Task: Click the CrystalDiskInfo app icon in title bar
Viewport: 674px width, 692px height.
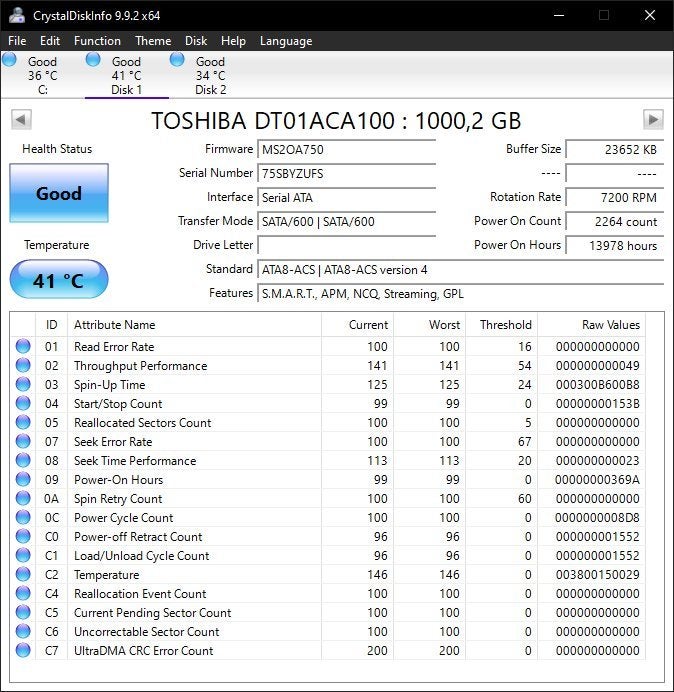Action: point(17,15)
